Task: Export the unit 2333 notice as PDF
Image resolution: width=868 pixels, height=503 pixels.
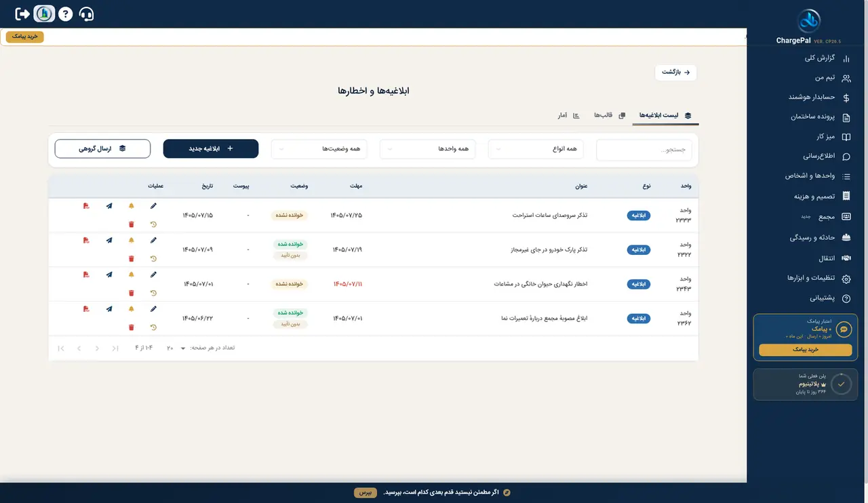Action: [x=86, y=205]
